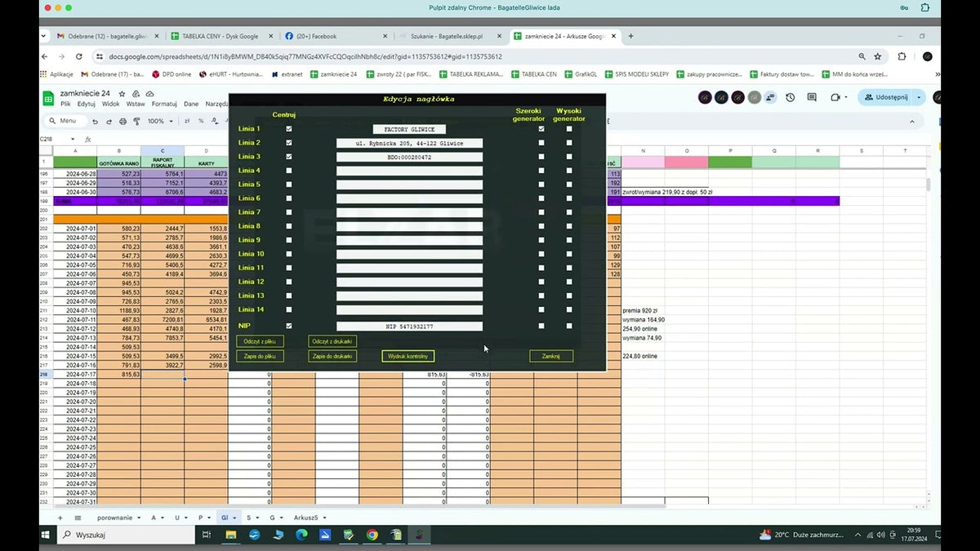Click the Windows Wyszukaj search box
The height and width of the screenshot is (551, 980).
[126, 535]
